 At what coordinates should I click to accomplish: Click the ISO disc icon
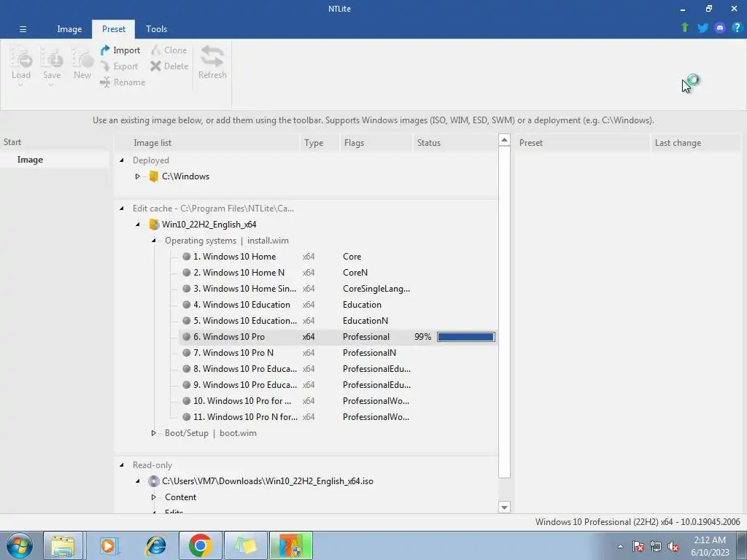point(153,481)
